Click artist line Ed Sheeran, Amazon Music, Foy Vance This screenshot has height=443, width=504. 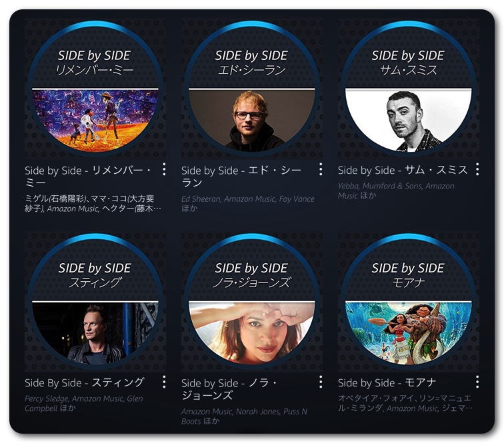click(x=247, y=204)
